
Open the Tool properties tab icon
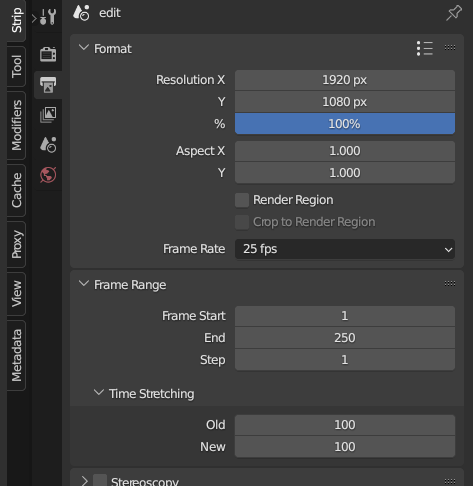click(48, 17)
